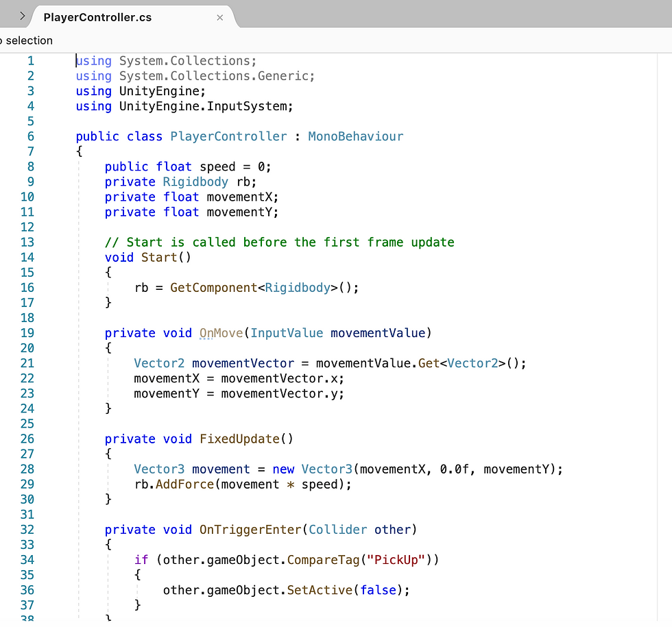Image resolution: width=672 pixels, height=627 pixels.
Task: Click 'SetActive' call on line 36
Action: tap(320, 590)
